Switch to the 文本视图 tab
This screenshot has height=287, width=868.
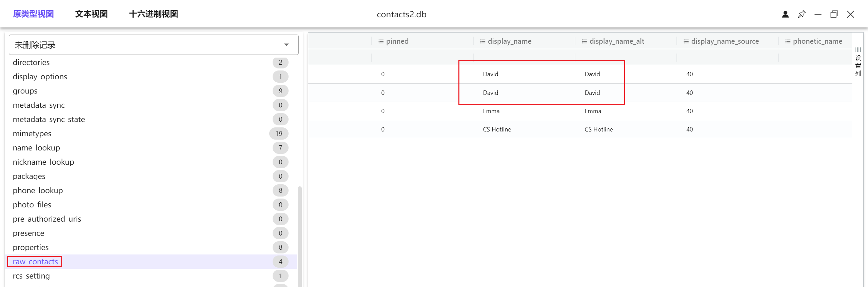pos(91,14)
